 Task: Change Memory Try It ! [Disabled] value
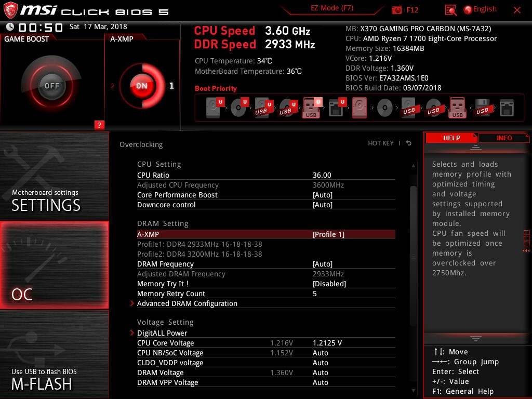pos(266,284)
